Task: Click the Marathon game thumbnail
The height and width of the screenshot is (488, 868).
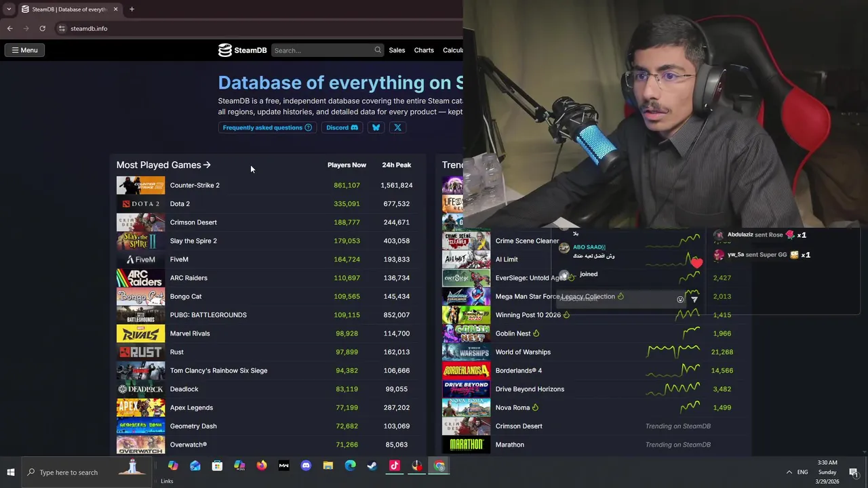Action: [x=466, y=445]
